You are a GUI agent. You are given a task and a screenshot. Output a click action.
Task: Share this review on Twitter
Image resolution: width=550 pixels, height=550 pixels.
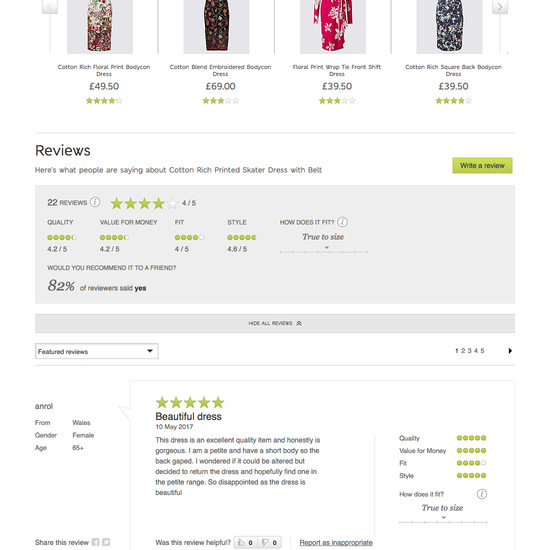106,542
